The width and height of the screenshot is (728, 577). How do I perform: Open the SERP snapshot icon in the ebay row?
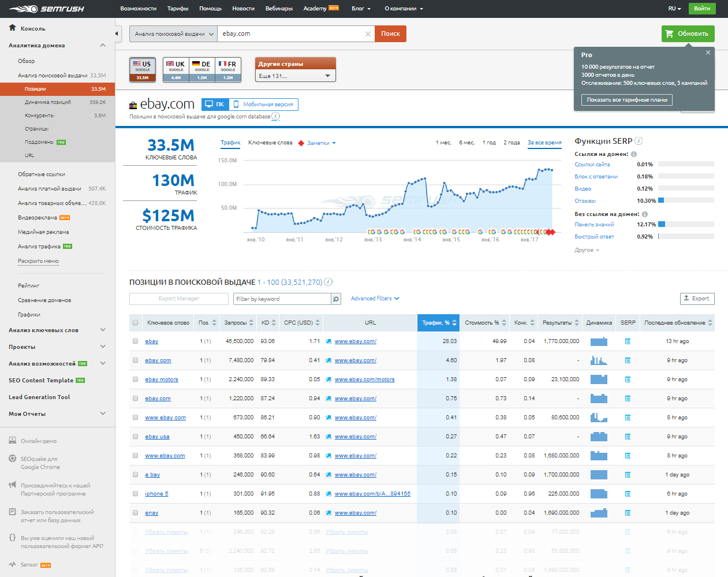[x=628, y=341]
